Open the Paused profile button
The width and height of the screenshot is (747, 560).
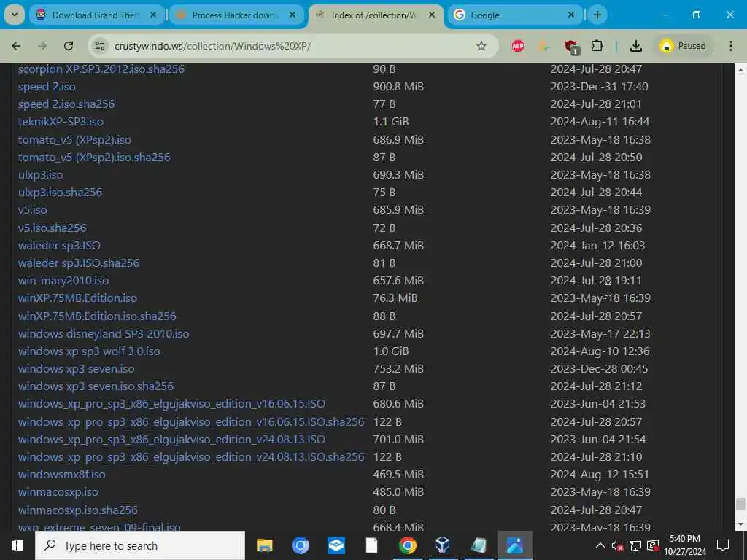pos(683,46)
